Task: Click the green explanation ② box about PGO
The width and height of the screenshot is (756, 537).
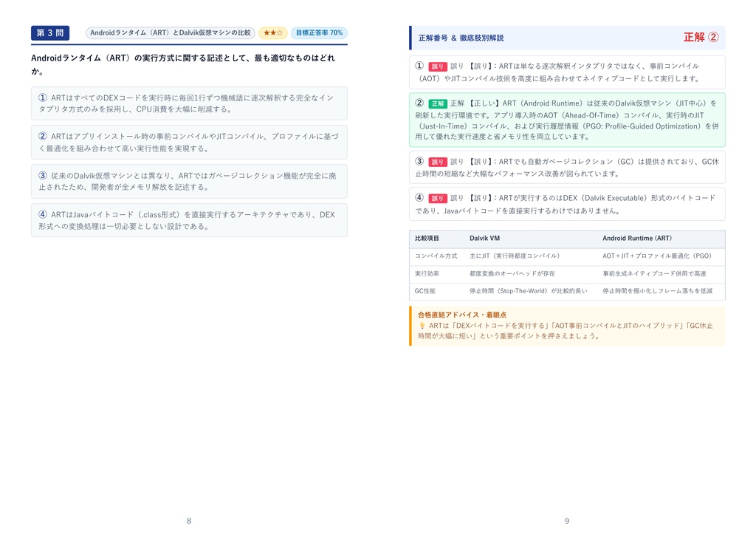Action: click(x=567, y=120)
